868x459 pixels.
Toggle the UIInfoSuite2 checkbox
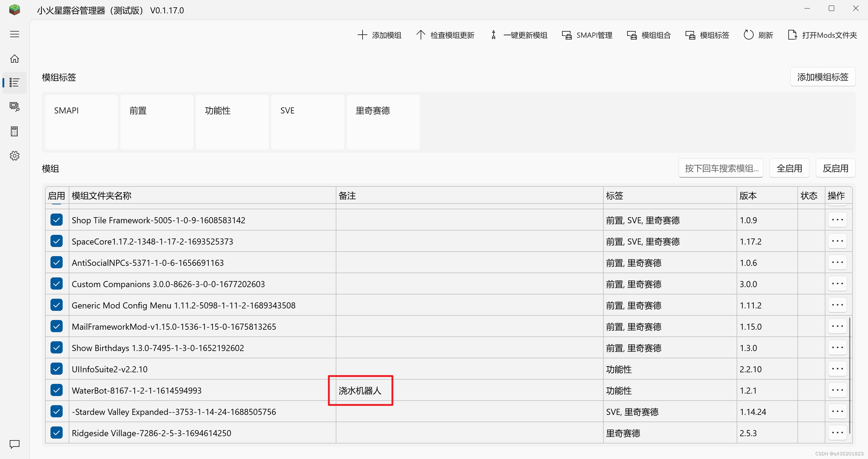(x=57, y=369)
